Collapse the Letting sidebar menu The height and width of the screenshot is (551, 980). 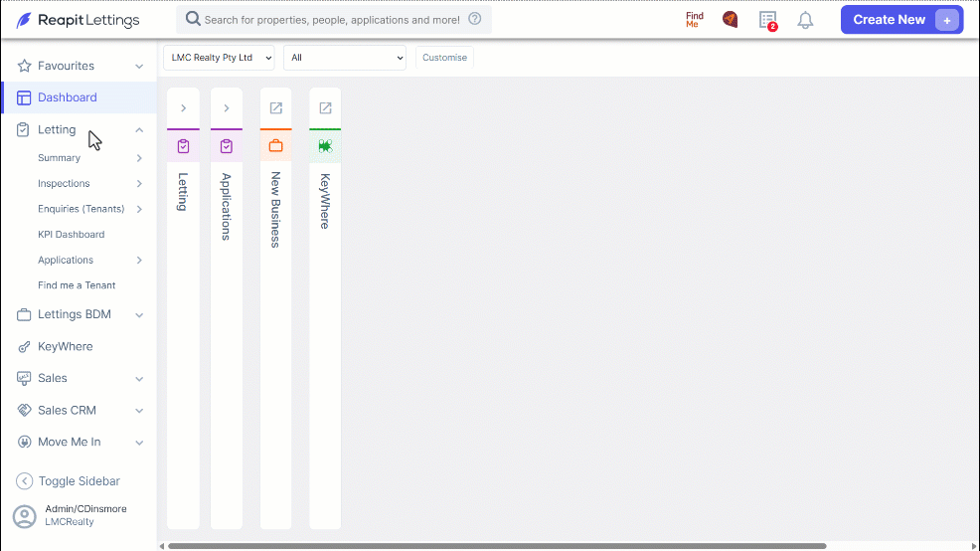[139, 130]
